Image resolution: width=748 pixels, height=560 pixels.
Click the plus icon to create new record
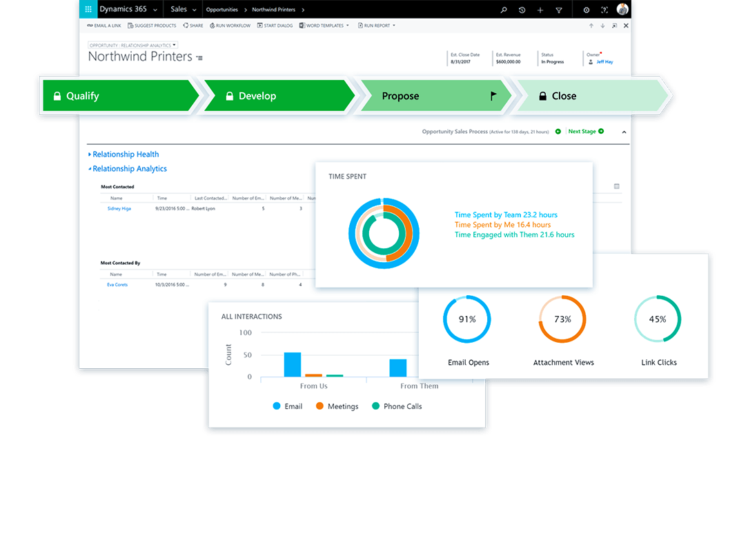click(x=540, y=10)
